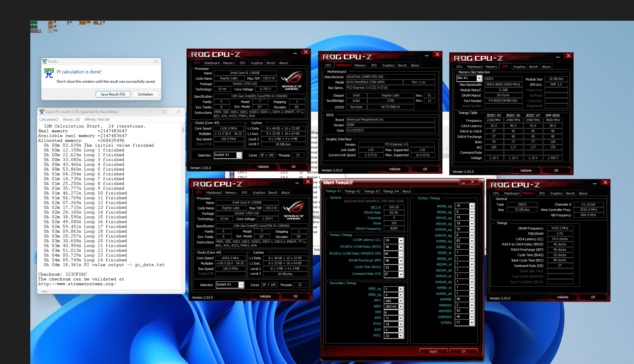Expand the CAS Latency CL dropdown in Mem TweakIt
The height and width of the screenshot is (364, 634).
coord(401,240)
